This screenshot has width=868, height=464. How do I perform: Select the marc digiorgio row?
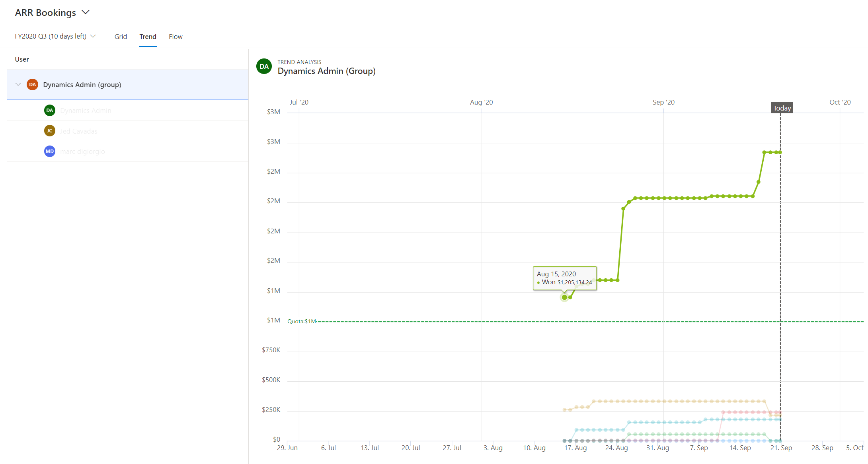pyautogui.click(x=128, y=151)
